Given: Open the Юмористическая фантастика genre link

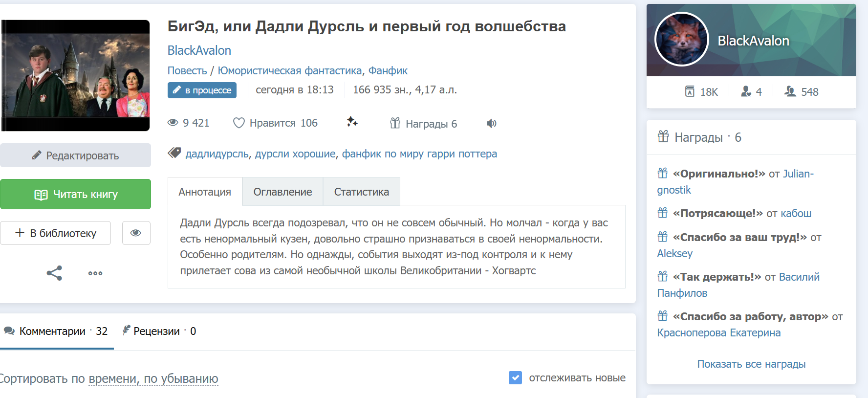Looking at the screenshot, I should (290, 71).
